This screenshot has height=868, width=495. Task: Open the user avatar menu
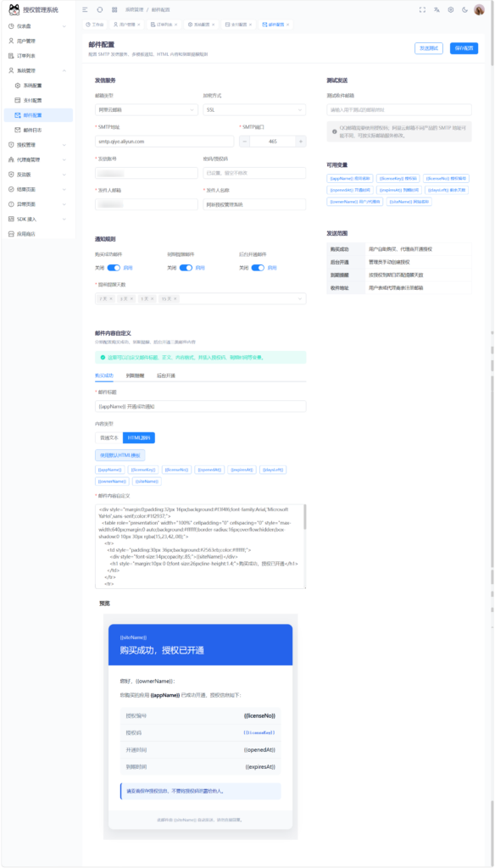(479, 9)
